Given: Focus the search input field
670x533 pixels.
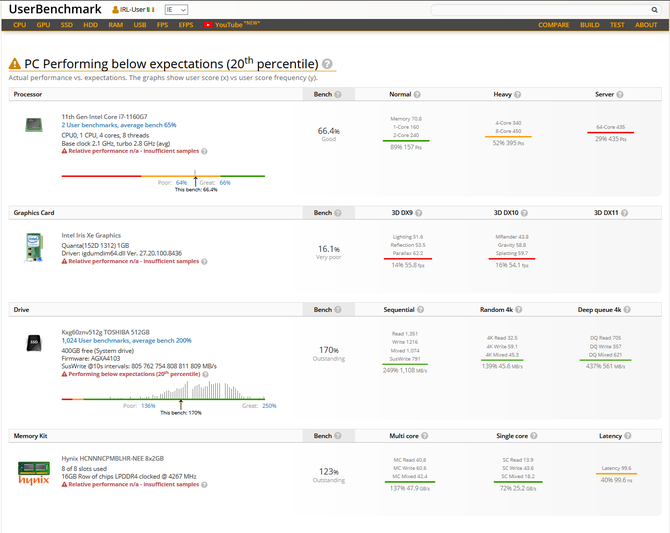Looking at the screenshot, I should tap(541, 10).
